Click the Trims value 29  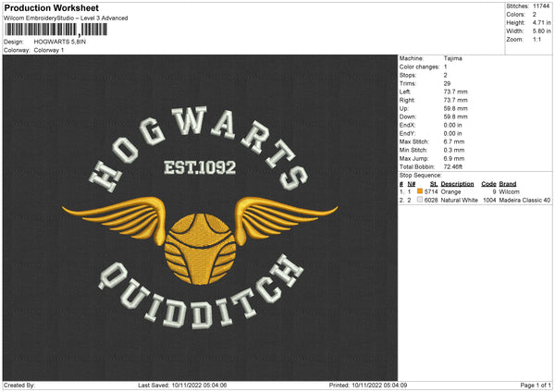(447, 83)
